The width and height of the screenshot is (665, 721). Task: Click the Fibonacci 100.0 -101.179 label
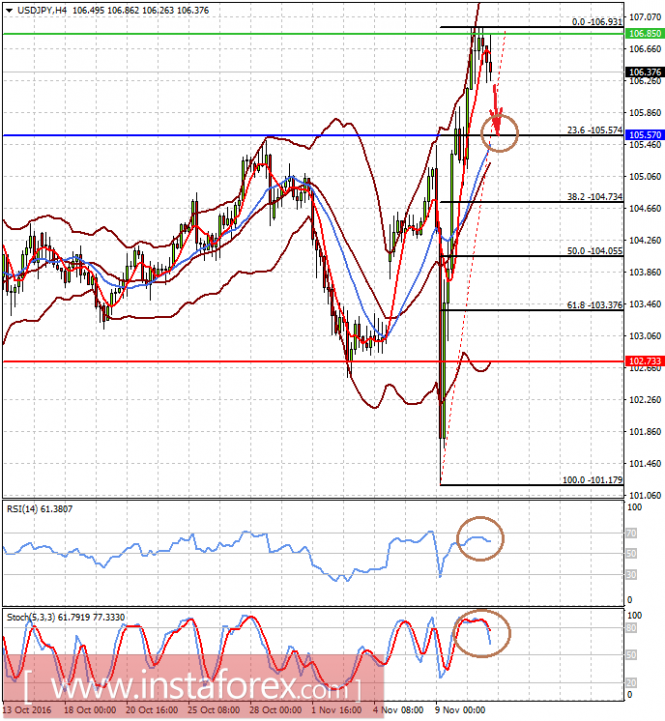(x=593, y=480)
